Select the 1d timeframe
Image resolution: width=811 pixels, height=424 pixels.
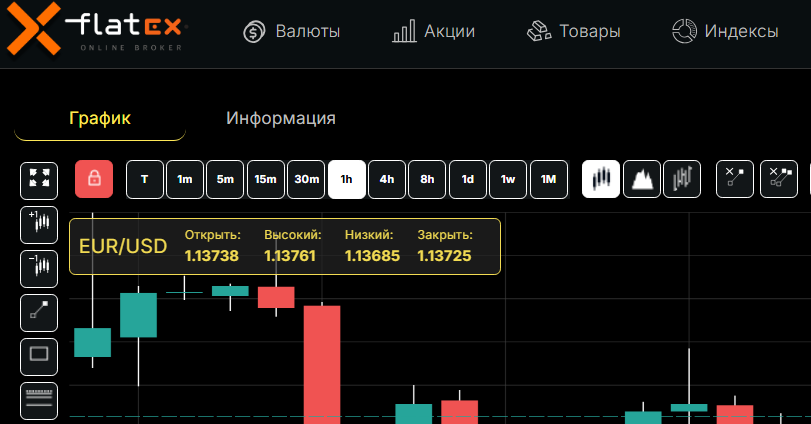468,179
